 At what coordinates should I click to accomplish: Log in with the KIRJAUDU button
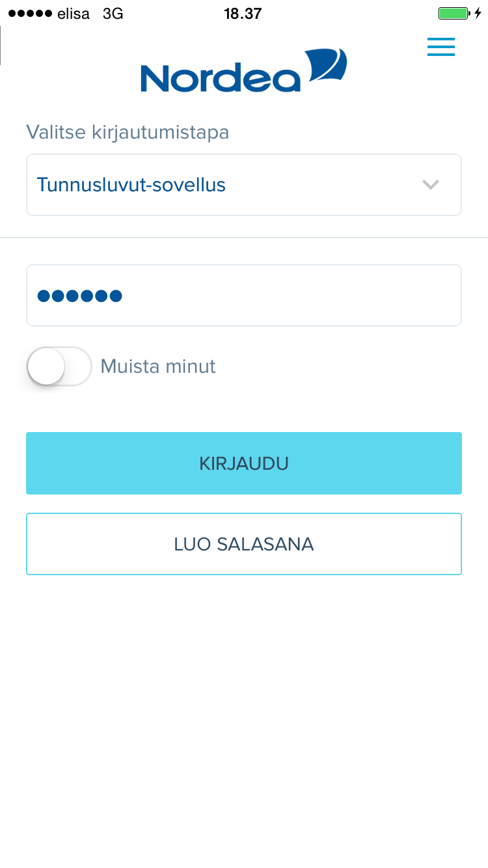pyautogui.click(x=244, y=463)
